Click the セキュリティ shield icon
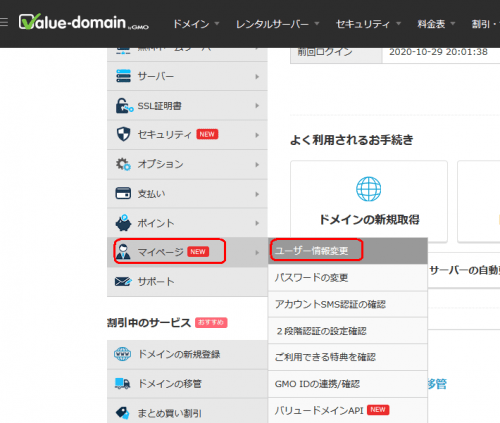This screenshot has height=423, width=500. coord(123,134)
